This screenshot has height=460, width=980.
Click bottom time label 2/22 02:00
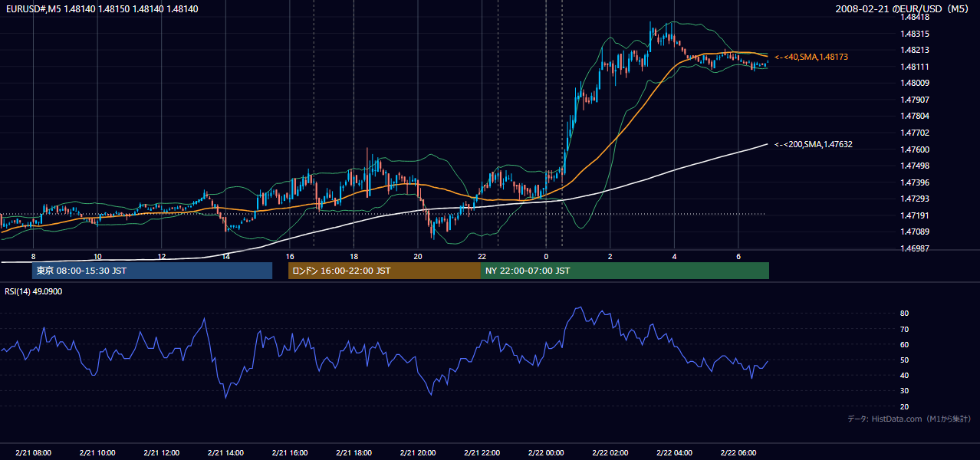(610, 453)
